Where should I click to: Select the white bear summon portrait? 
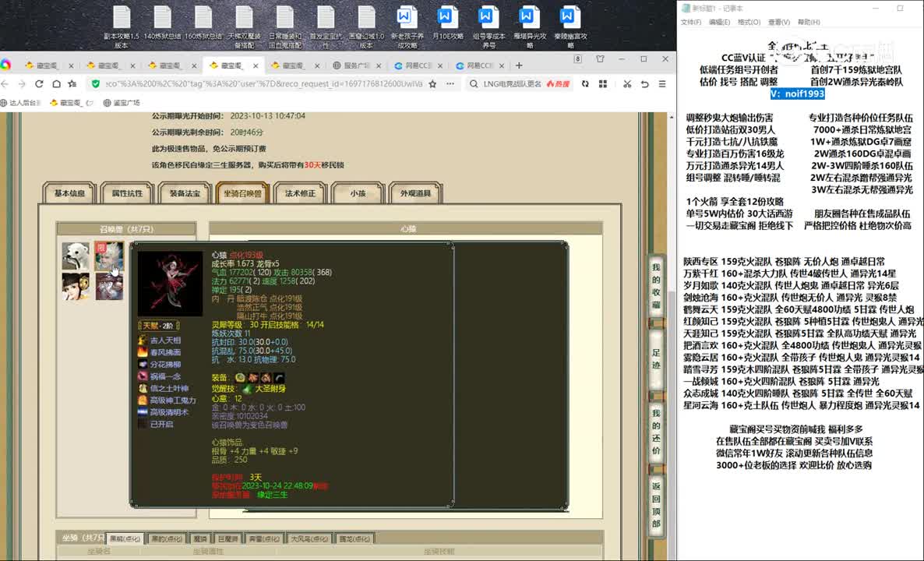[76, 256]
